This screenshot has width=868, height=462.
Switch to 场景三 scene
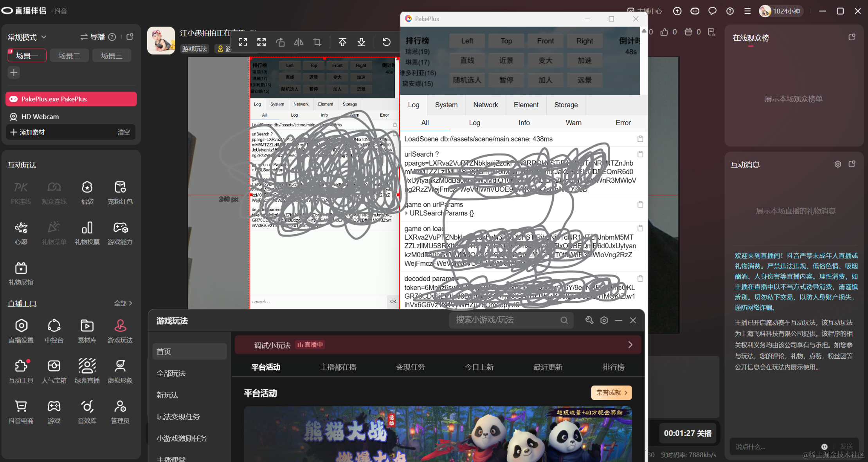coord(112,56)
